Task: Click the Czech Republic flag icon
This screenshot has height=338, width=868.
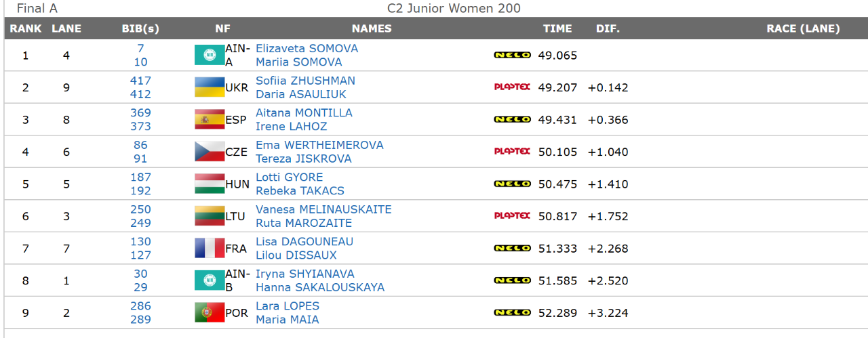Action: click(x=210, y=152)
